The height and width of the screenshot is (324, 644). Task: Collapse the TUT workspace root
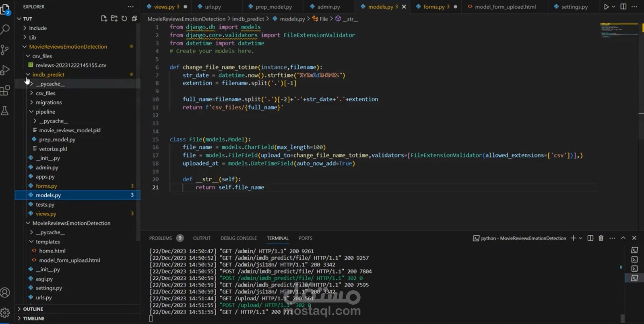click(x=19, y=19)
